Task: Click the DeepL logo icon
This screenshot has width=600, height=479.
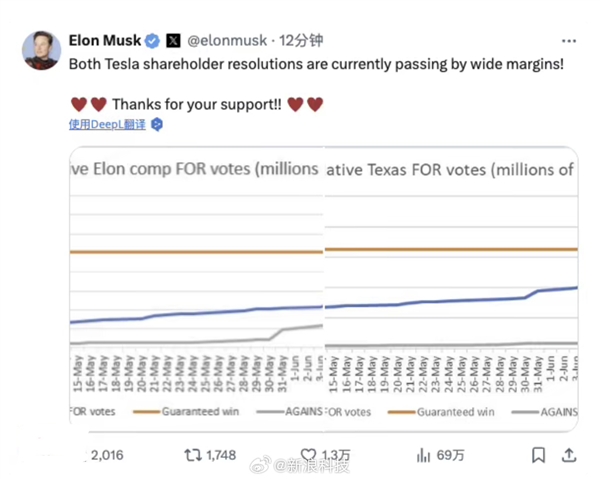Action: pyautogui.click(x=156, y=125)
